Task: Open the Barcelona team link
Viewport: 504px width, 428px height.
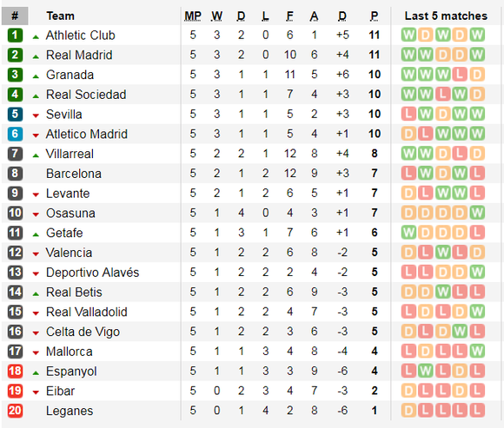Action: 74,174
